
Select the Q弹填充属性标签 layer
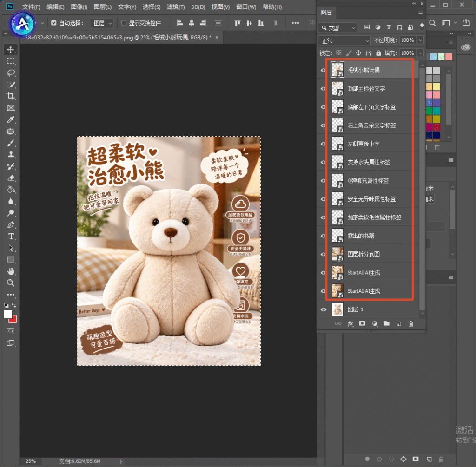374,181
